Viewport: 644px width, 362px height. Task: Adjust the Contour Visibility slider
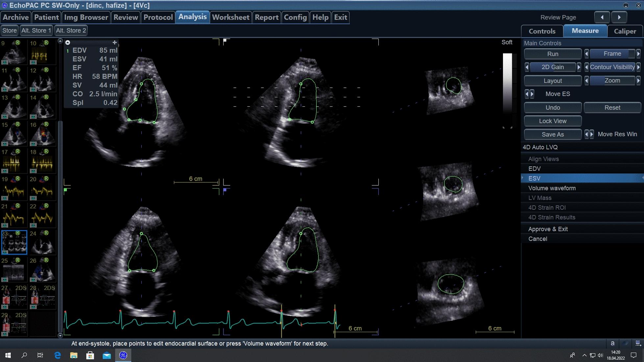[x=612, y=67]
